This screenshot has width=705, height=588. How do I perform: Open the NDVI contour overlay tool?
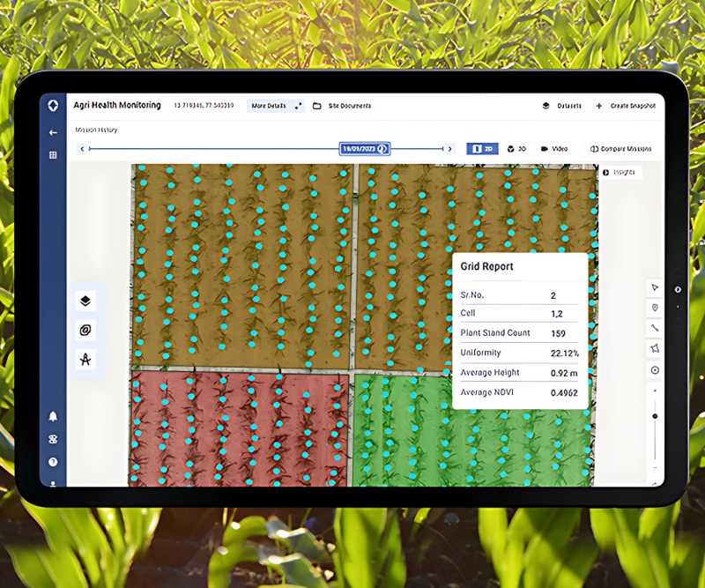(85, 330)
